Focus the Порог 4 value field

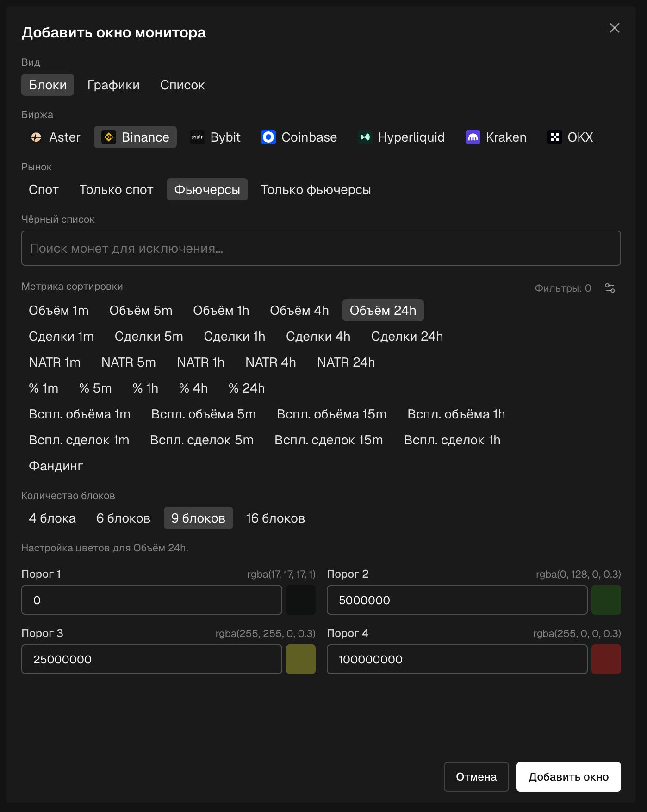coord(457,660)
